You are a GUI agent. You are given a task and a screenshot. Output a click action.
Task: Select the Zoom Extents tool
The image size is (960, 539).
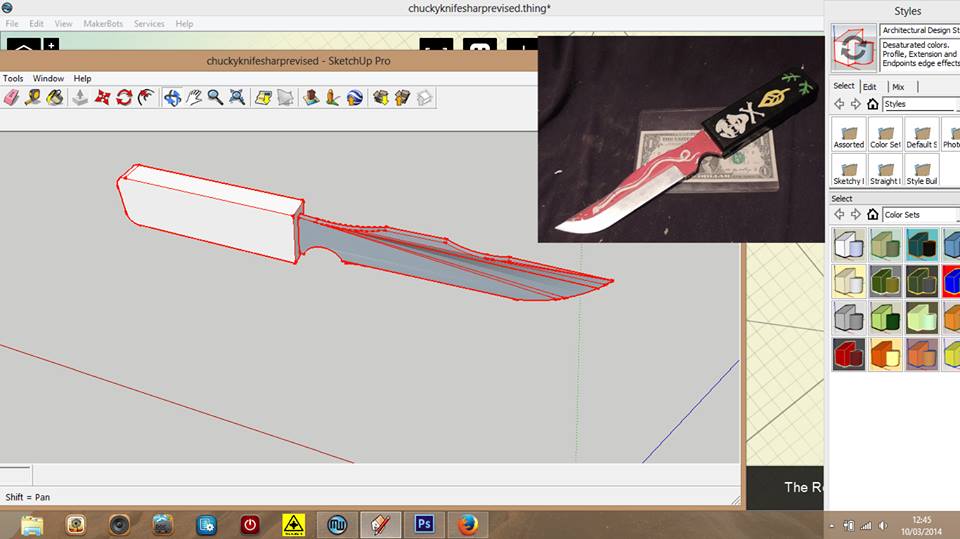237,97
